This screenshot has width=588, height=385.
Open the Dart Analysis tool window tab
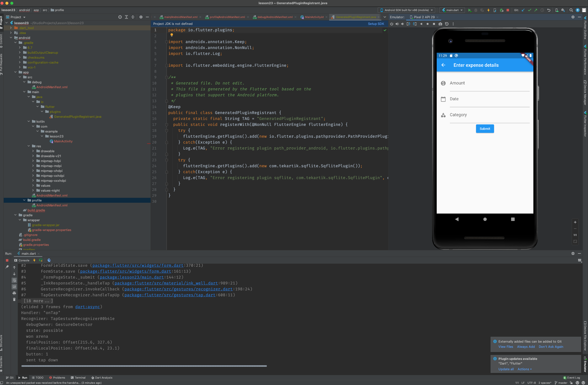[102, 378]
